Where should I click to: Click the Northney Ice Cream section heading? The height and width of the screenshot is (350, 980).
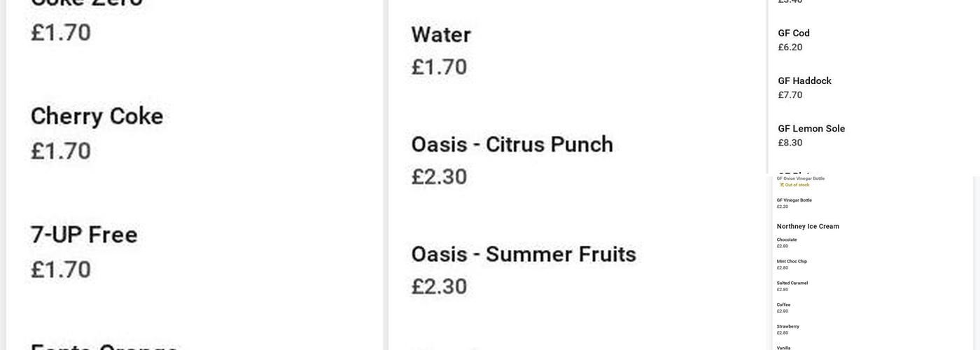point(808,227)
